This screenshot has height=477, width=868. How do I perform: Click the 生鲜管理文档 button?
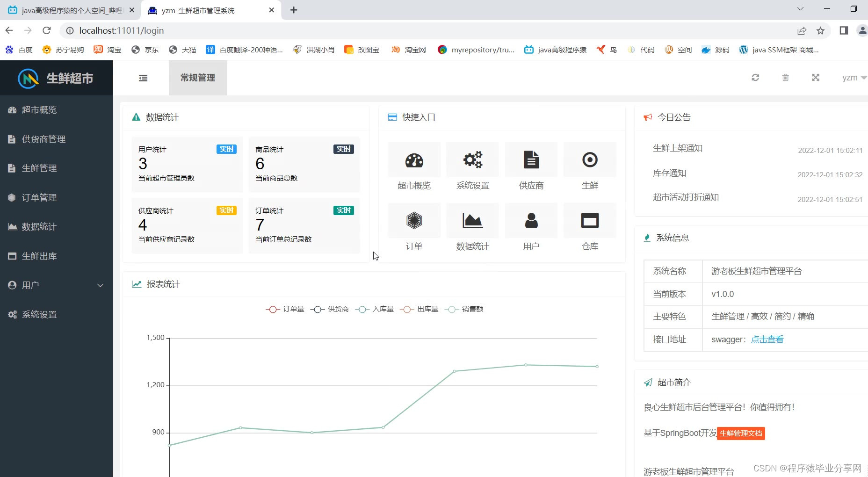coord(740,434)
